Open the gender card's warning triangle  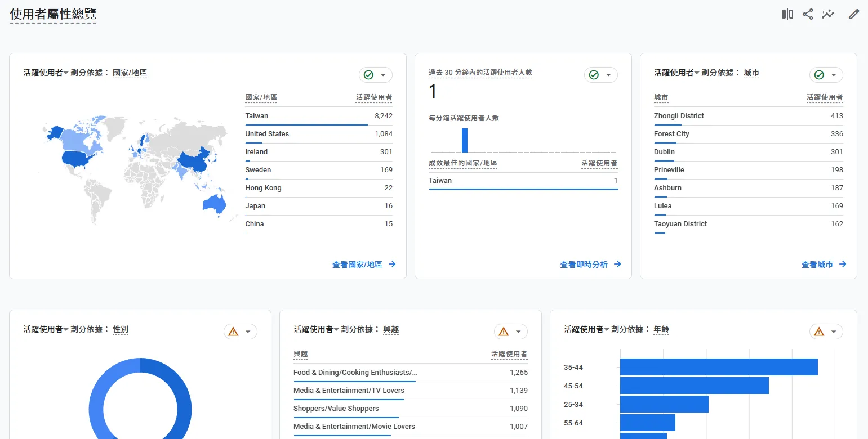tap(233, 332)
